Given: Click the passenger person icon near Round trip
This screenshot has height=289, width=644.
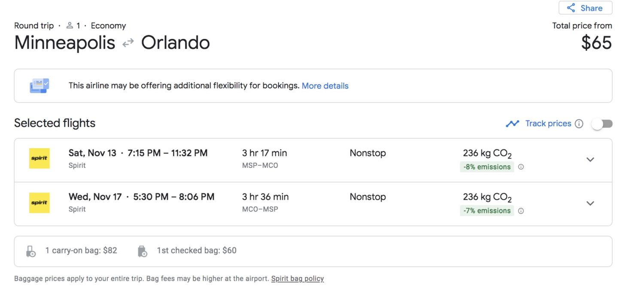Looking at the screenshot, I should coord(69,25).
